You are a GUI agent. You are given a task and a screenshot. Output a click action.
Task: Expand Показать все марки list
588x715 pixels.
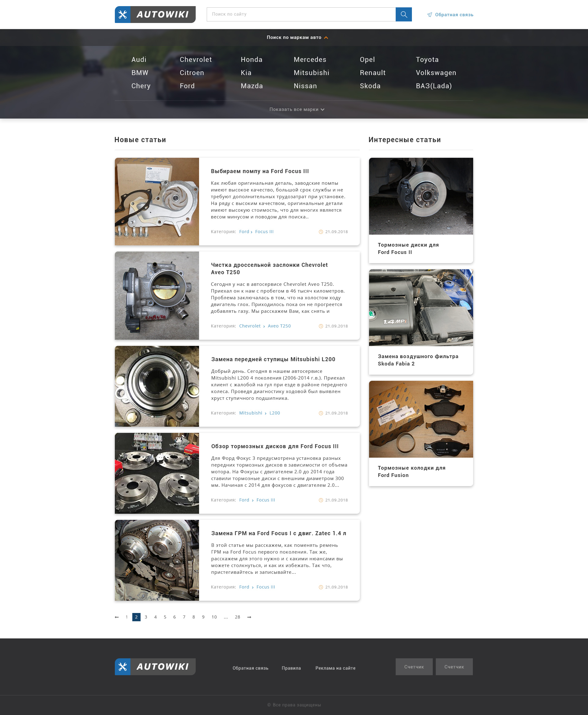coord(297,109)
